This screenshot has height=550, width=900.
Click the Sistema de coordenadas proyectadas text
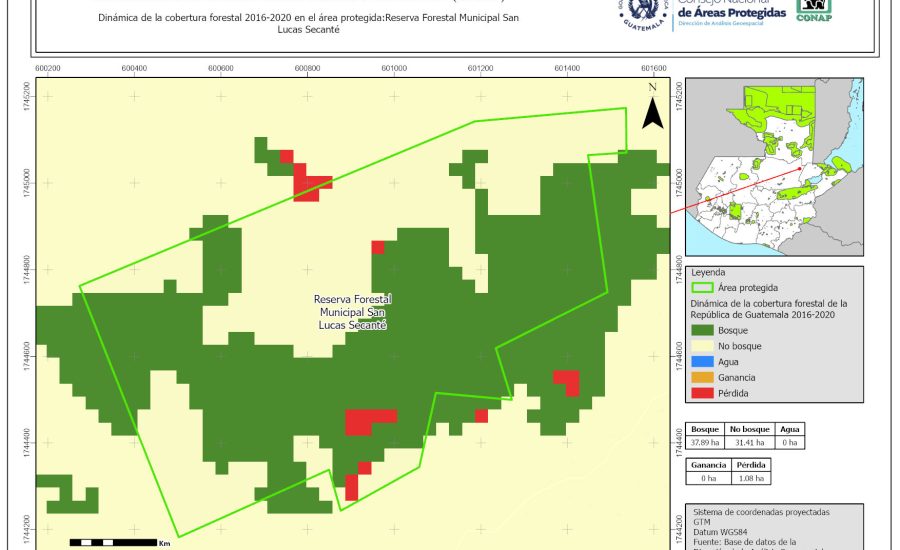tap(760, 512)
